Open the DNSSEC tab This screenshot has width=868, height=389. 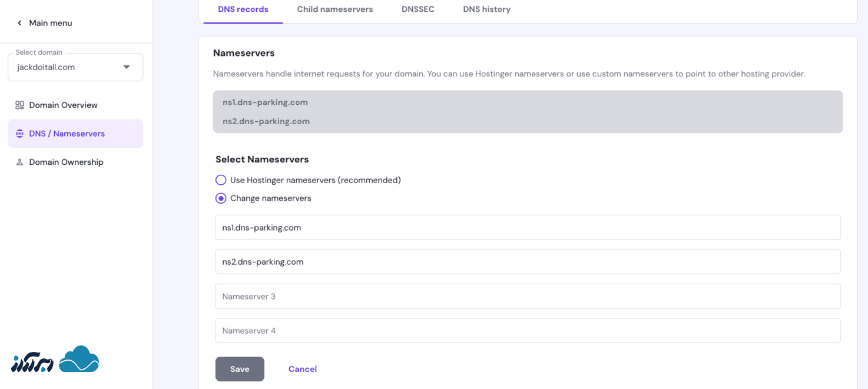(x=418, y=9)
